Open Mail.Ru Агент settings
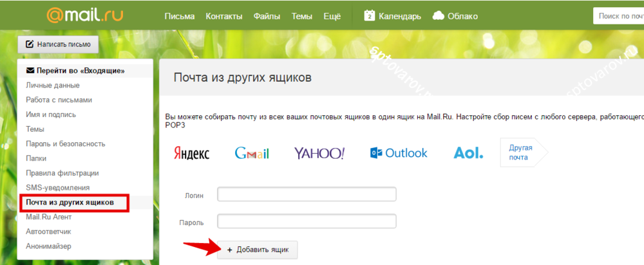Screen dimensions: 644x265 (48, 217)
